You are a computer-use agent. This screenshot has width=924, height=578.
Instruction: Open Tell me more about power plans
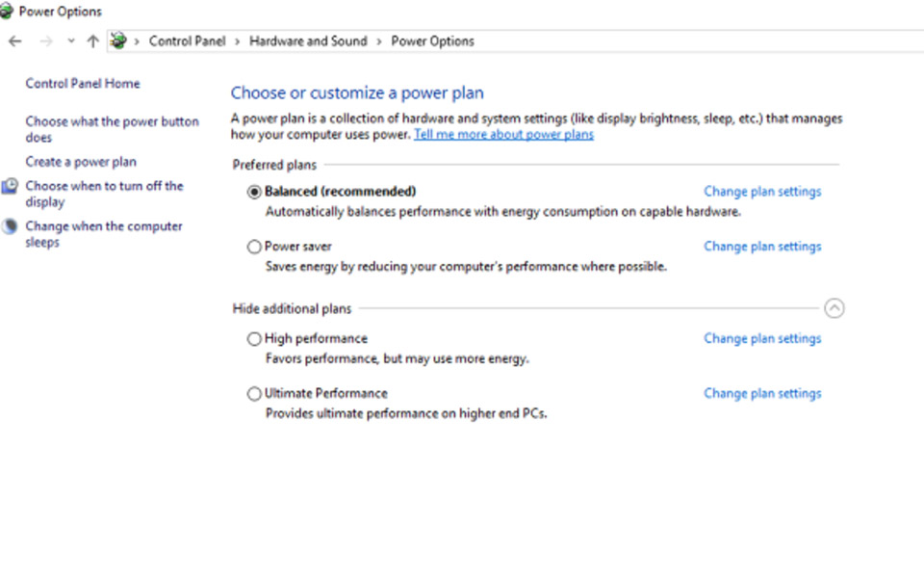point(503,135)
